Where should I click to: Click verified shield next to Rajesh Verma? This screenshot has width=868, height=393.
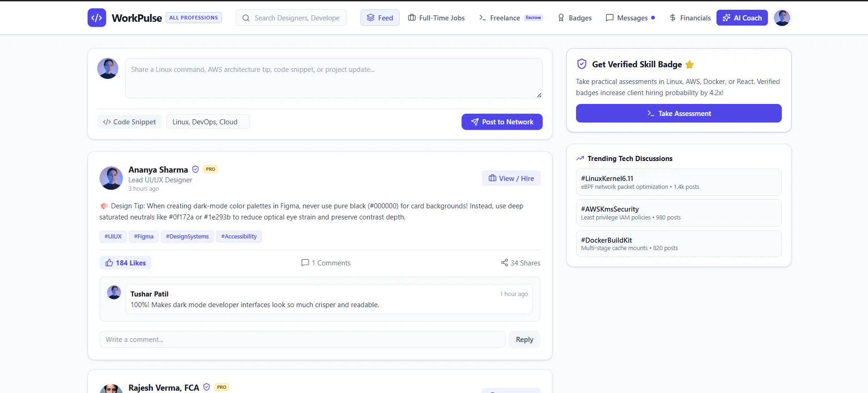[207, 387]
